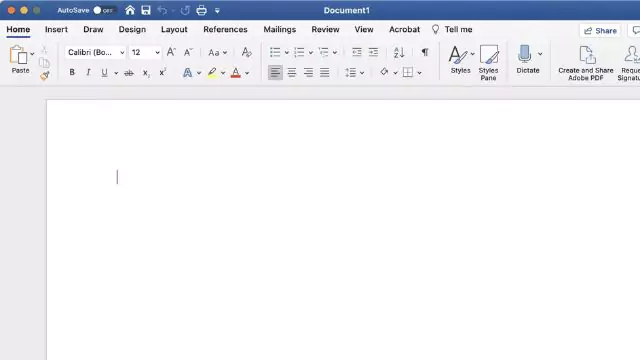Open the Change Case Aa dropdown
Screen dimensions: 640x360
(x=218, y=53)
